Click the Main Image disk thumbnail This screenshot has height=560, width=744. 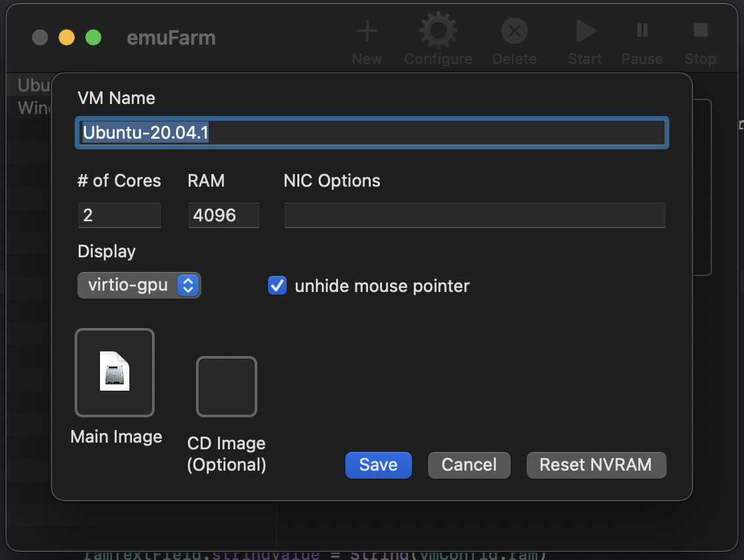coord(115,372)
